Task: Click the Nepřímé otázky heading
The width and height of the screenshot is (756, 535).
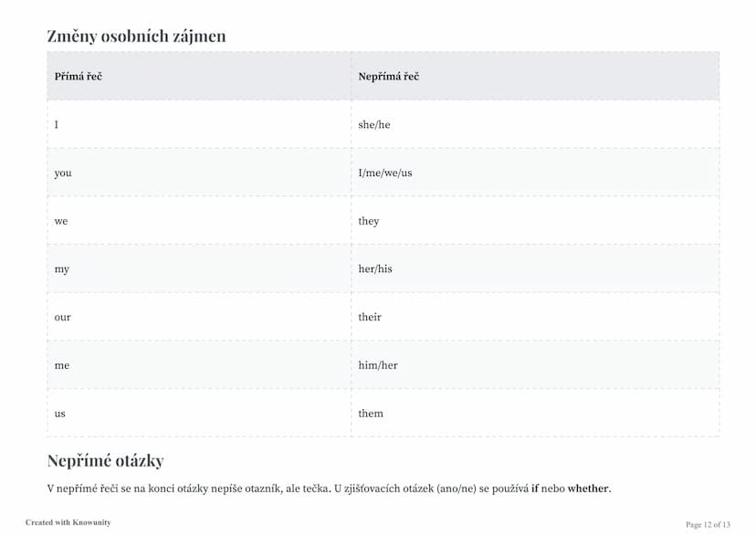Action: (x=106, y=461)
